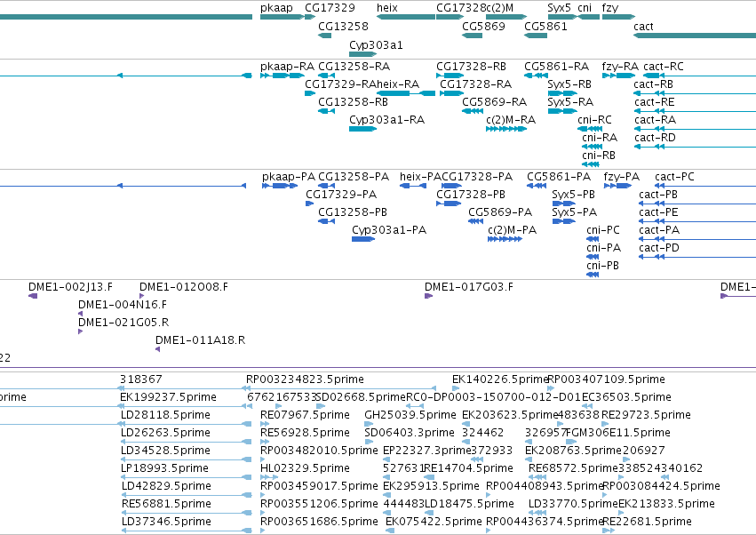Select EST GH25039.5prime
This screenshot has width=756, height=535.
pos(410,415)
